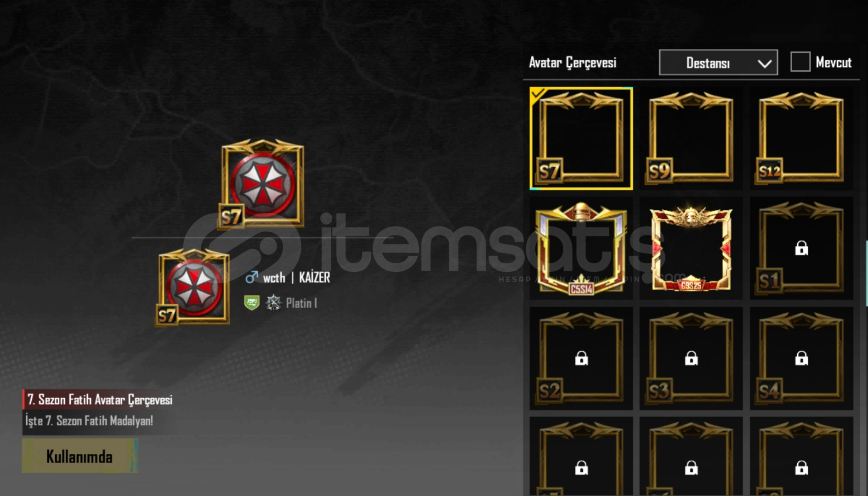Choose the red winged C9S25 frame
This screenshot has height=496, width=868.
tap(691, 248)
